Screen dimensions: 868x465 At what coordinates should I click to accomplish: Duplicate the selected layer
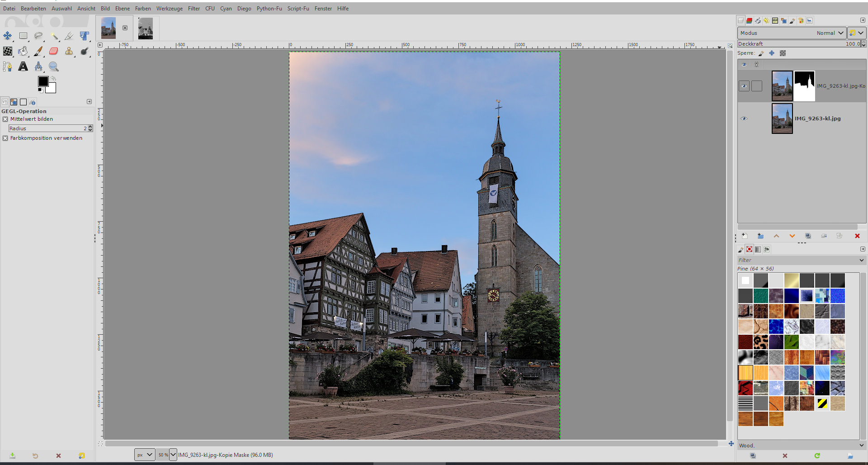[808, 236]
